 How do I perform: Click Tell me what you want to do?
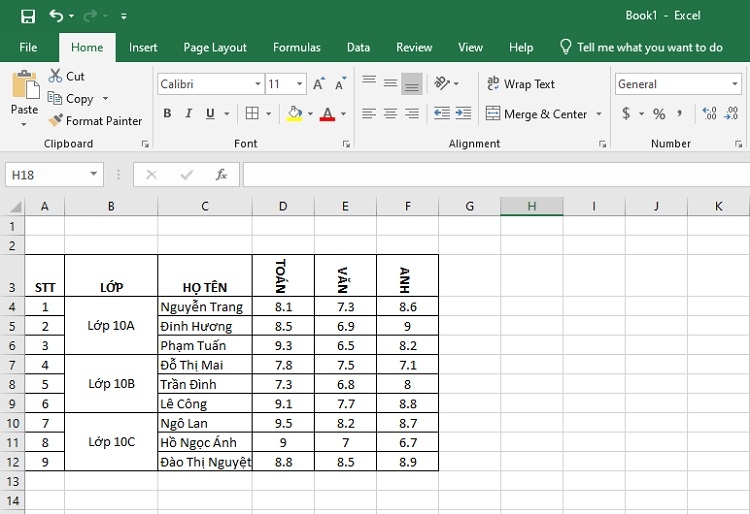(642, 47)
